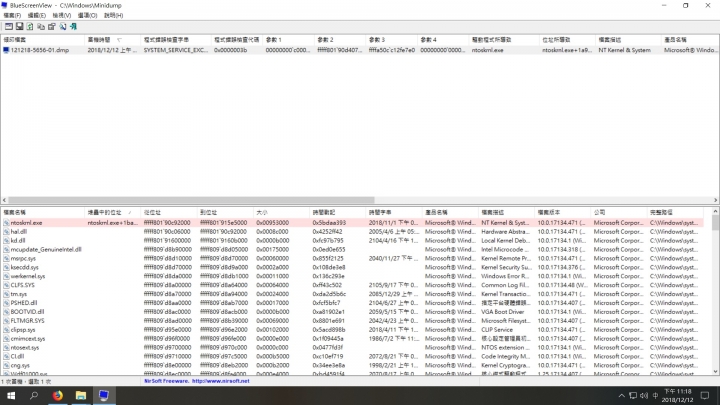
Task: Sort upper pane by 參數 3 column
Action: pos(391,40)
